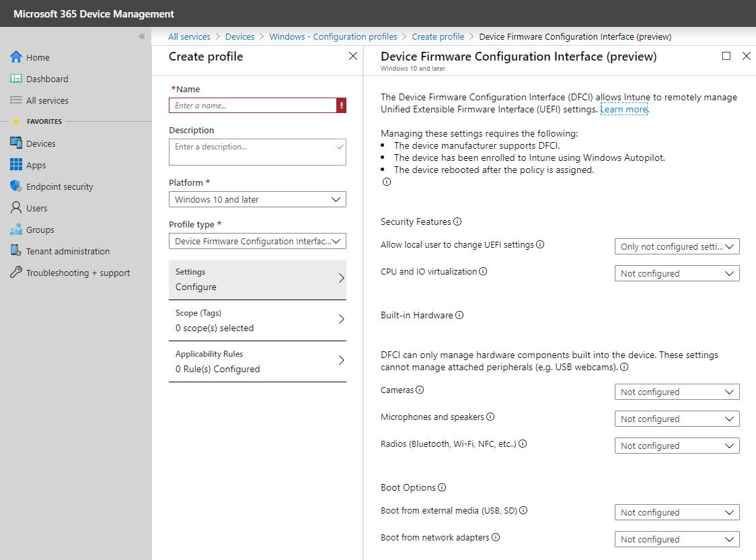Open the Platform dropdown
756x560 pixels.
pos(258,199)
